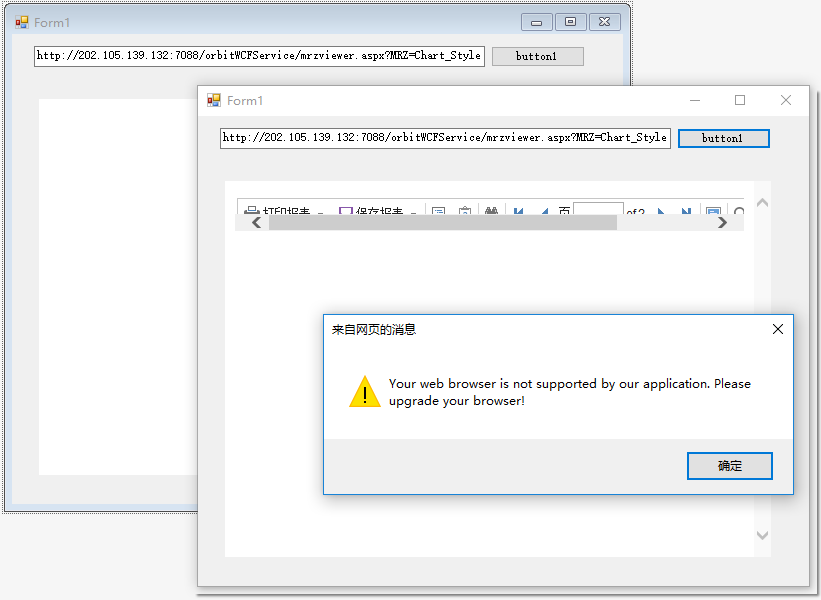This screenshot has width=821, height=600.
Task: Open the 打印报表 print report toolbar item
Action: (x=283, y=210)
